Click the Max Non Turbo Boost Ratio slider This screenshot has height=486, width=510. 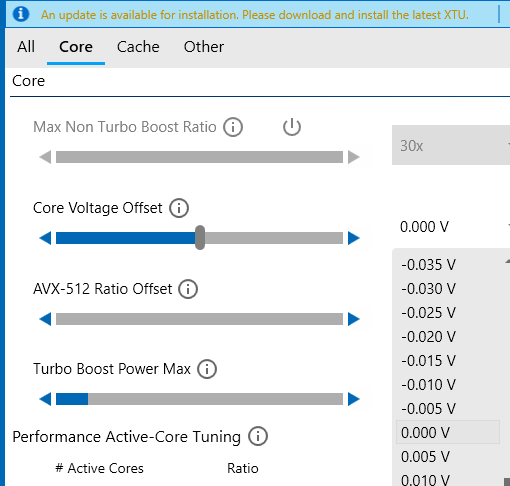pos(199,157)
